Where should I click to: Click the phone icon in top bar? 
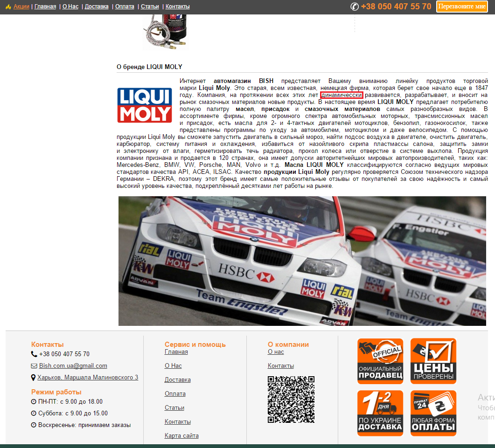[355, 7]
